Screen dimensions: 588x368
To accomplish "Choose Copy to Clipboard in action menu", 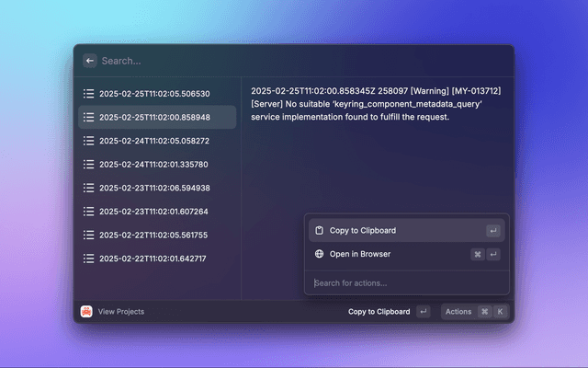I will pyautogui.click(x=363, y=231).
